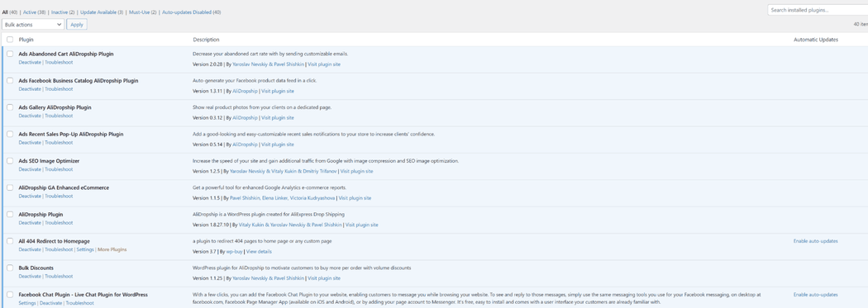Open Settings for All 404 Redirect plugin
The image size is (868, 308).
click(x=85, y=250)
